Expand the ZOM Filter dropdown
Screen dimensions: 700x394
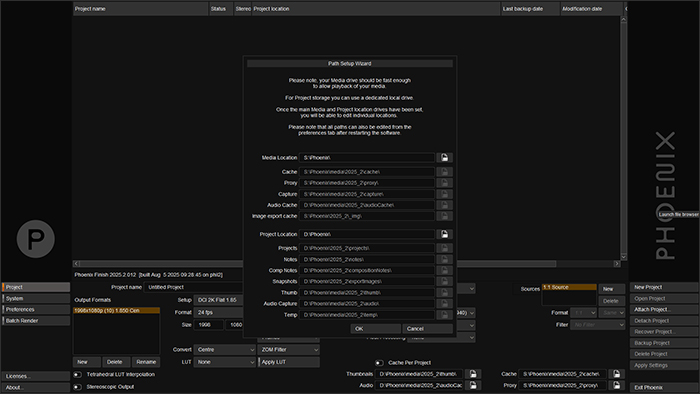[x=288, y=349]
